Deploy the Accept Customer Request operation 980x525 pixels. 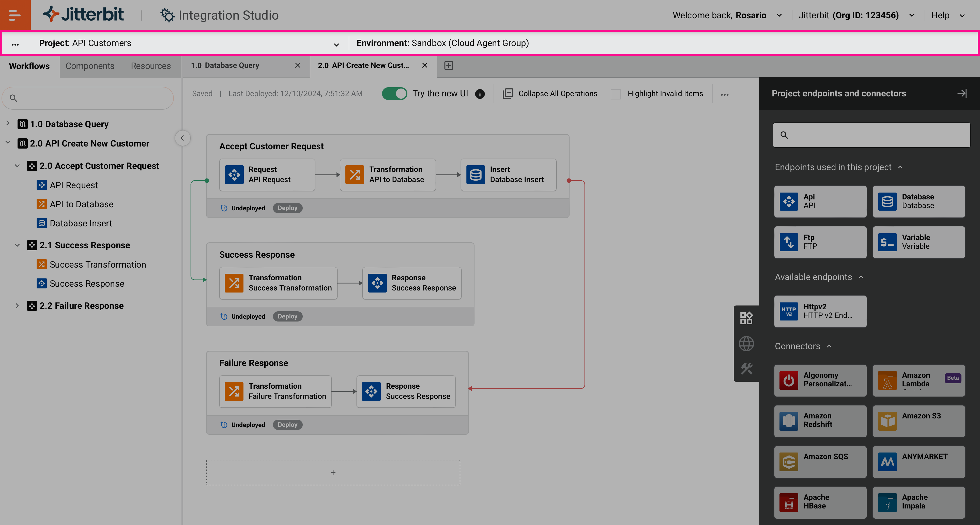(x=287, y=208)
